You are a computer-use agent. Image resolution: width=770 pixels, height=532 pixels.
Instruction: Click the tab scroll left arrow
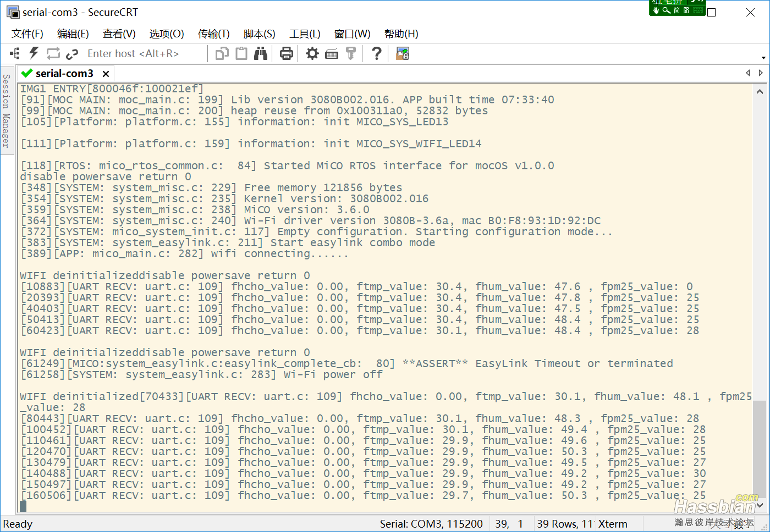[748, 73]
